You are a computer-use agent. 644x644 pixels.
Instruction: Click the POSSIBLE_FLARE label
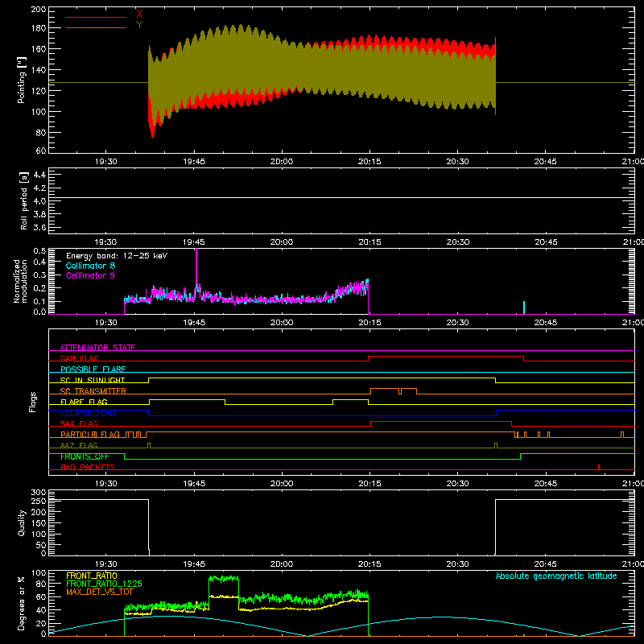[x=93, y=369]
